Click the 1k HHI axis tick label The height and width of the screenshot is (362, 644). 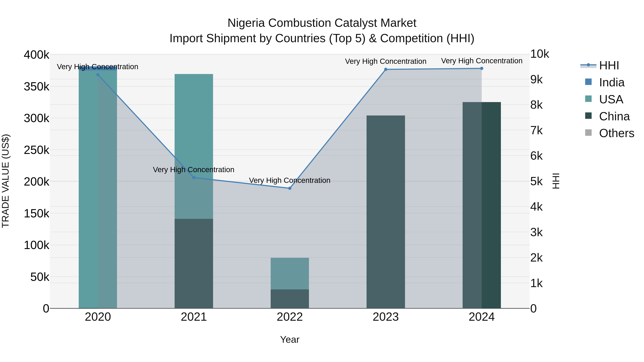[536, 283]
